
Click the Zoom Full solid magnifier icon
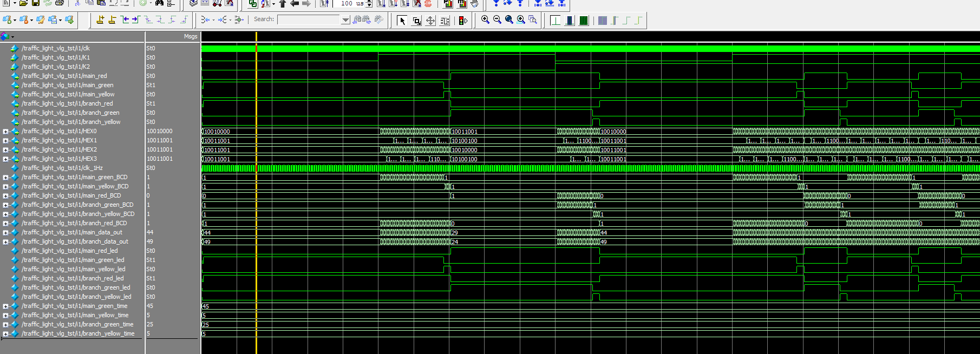click(x=509, y=20)
